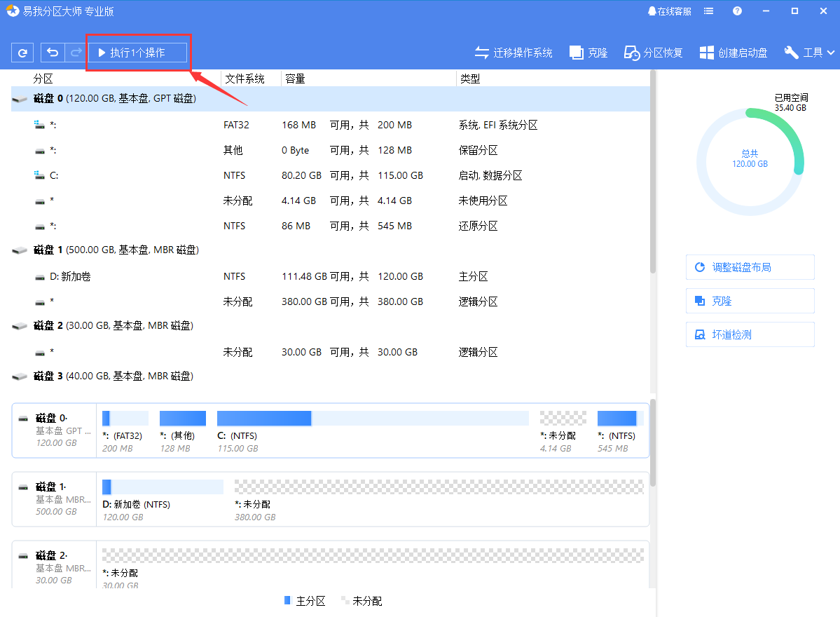Screen dimensions: 840x617
Task: Click the partition list vertical scrollbar
Action: (x=653, y=175)
